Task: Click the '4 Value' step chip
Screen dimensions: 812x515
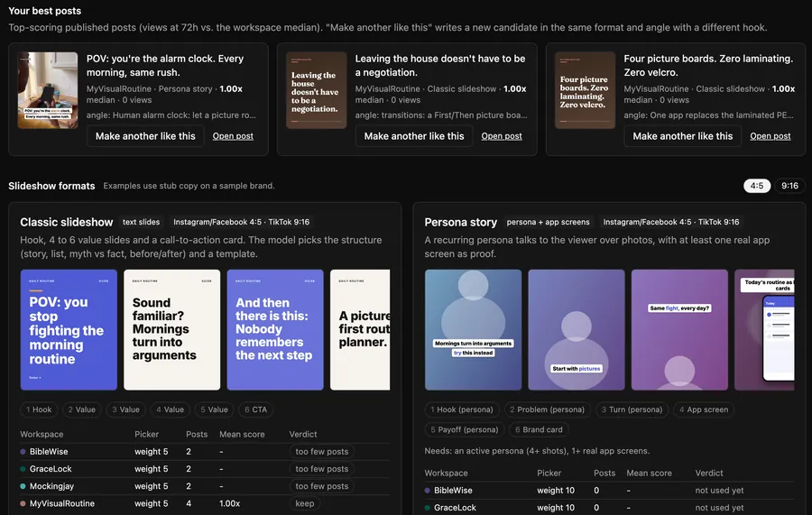Action: coord(170,409)
